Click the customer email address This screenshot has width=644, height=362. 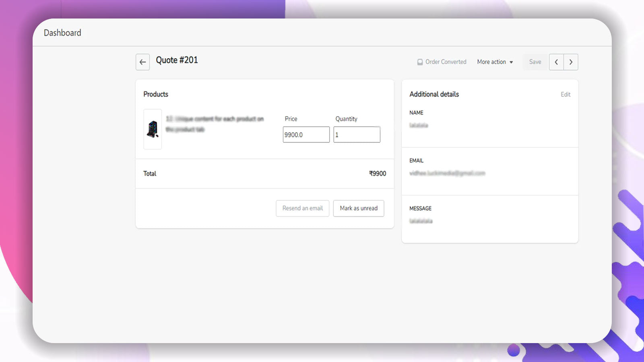[x=447, y=173]
